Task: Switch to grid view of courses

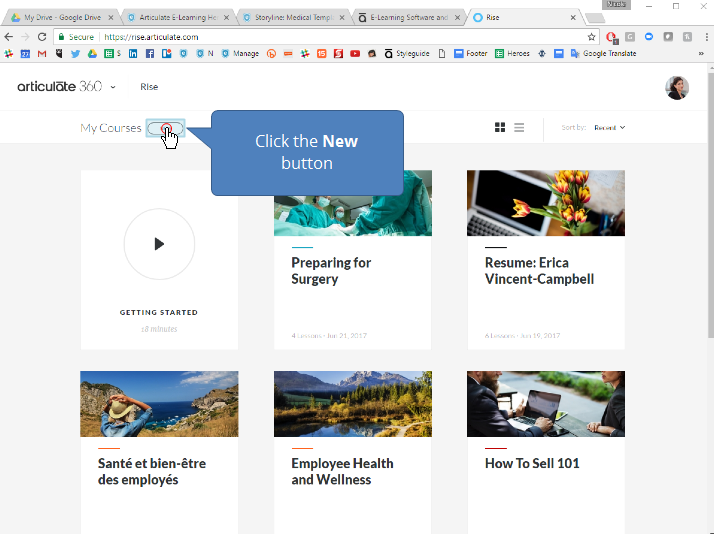Action: pyautogui.click(x=500, y=127)
